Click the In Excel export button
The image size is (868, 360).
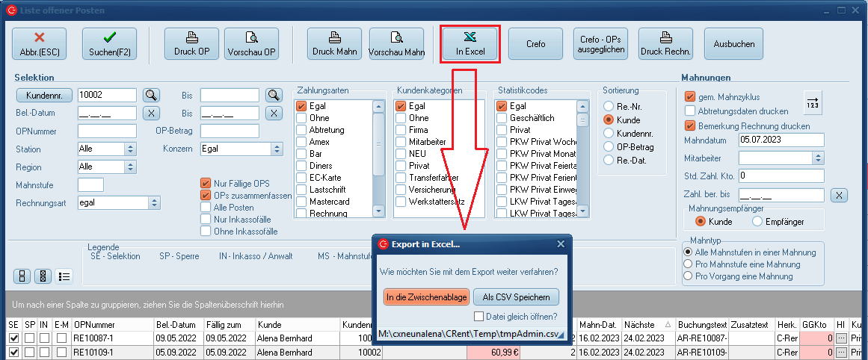(x=470, y=45)
